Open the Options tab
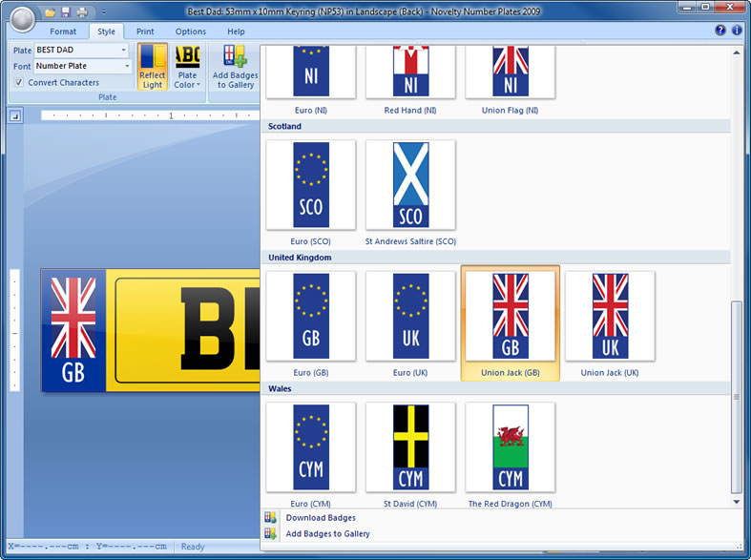Viewport: 751px width, 560px height. [191, 31]
